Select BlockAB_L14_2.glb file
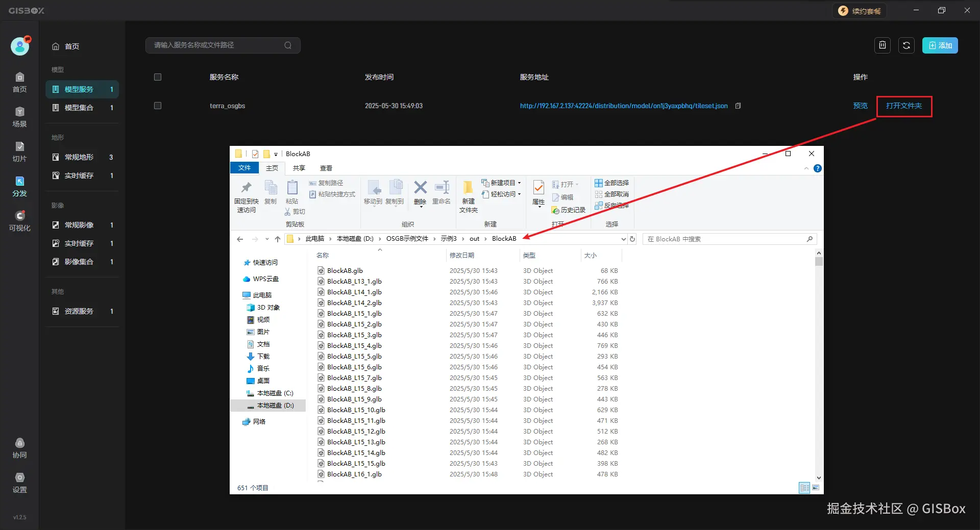This screenshot has width=980, height=530. tap(354, 303)
